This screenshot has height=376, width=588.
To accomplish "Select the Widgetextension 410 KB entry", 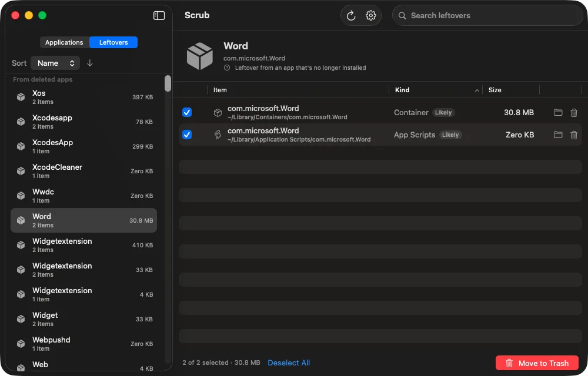I will [x=84, y=245].
